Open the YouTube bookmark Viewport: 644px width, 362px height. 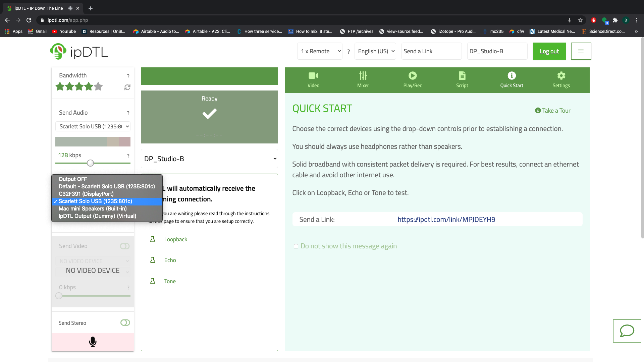64,32
